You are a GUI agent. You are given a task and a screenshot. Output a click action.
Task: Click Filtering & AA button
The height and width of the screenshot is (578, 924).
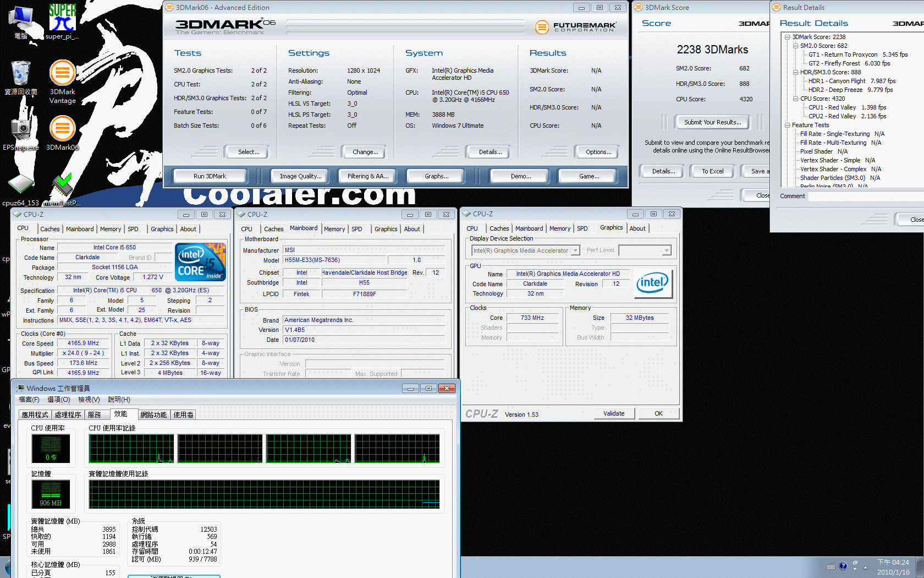368,176
